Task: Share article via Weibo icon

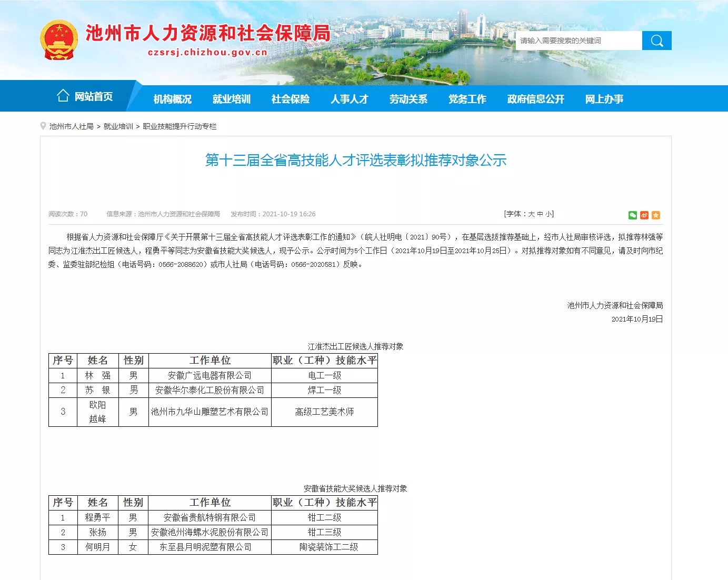Action: pyautogui.click(x=644, y=215)
